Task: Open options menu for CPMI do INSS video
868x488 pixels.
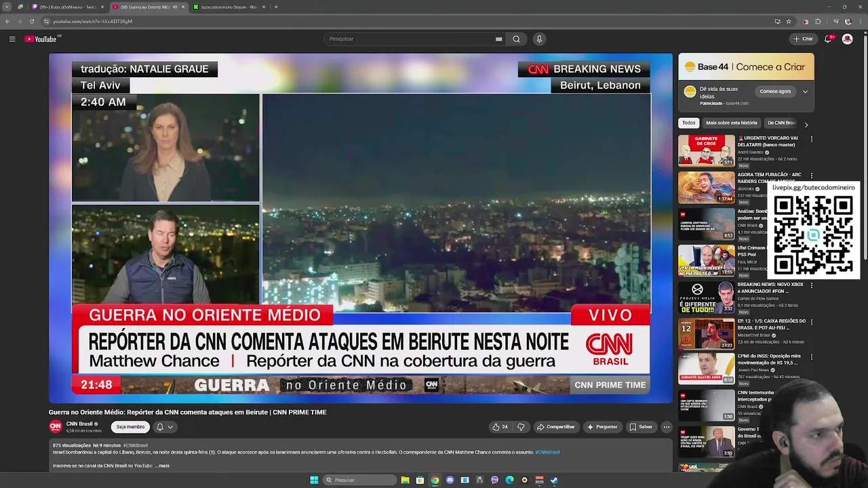Action: 811,357
